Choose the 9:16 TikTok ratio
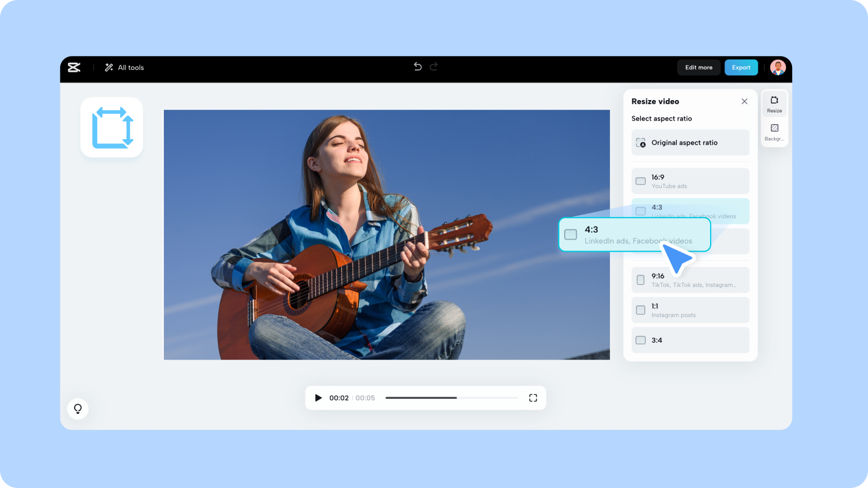Viewport: 868px width, 488px height. (690, 280)
